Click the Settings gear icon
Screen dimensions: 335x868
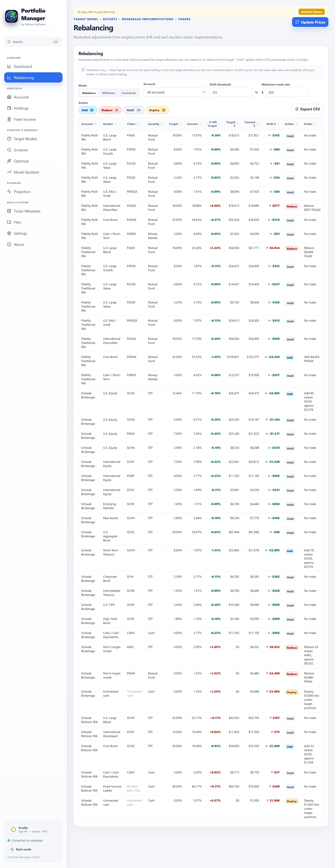(x=9, y=233)
